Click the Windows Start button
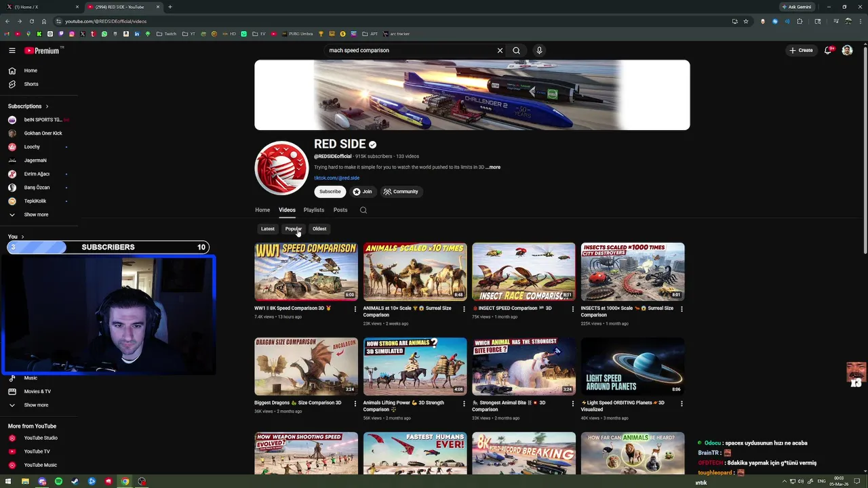Viewport: 868px width, 488px height. click(9, 481)
